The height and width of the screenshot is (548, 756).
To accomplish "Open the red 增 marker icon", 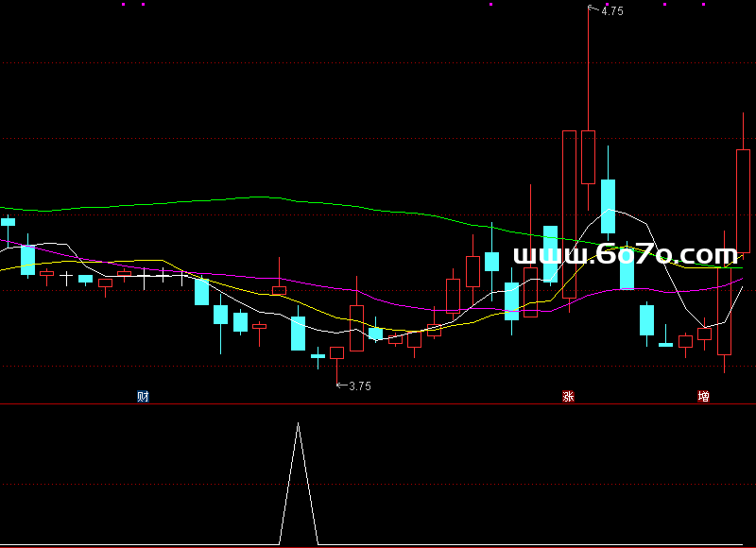I will tap(703, 396).
